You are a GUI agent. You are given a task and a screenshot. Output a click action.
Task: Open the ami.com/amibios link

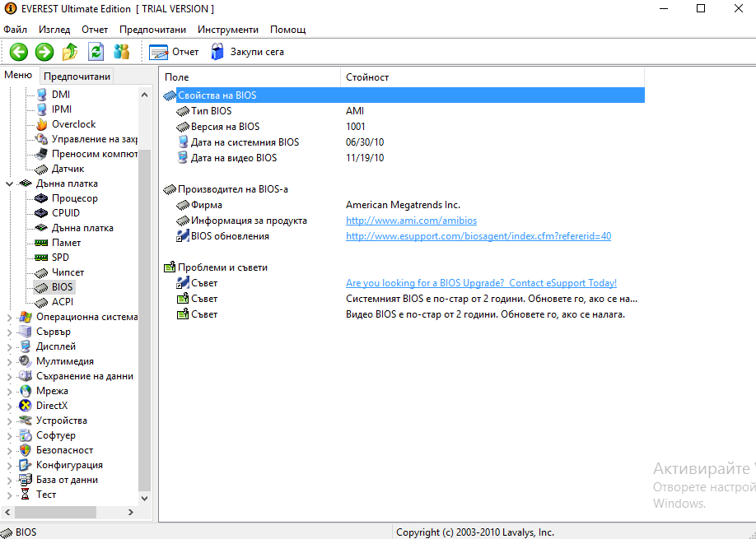tap(411, 221)
